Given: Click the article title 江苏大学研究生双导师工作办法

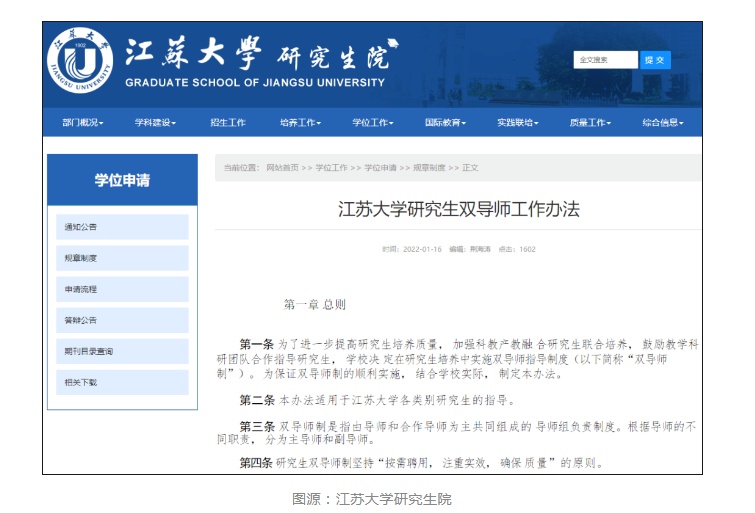Looking at the screenshot, I should [458, 209].
